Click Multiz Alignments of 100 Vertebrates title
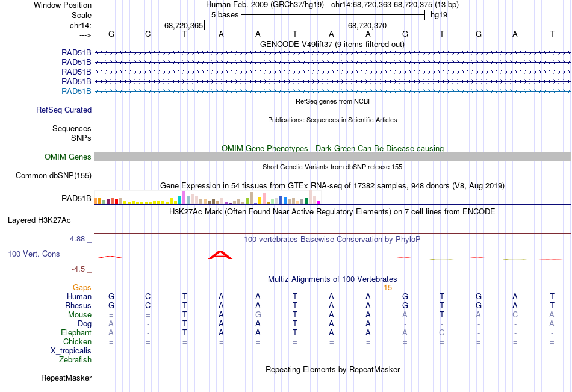This screenshot has height=392, width=572. click(x=332, y=279)
